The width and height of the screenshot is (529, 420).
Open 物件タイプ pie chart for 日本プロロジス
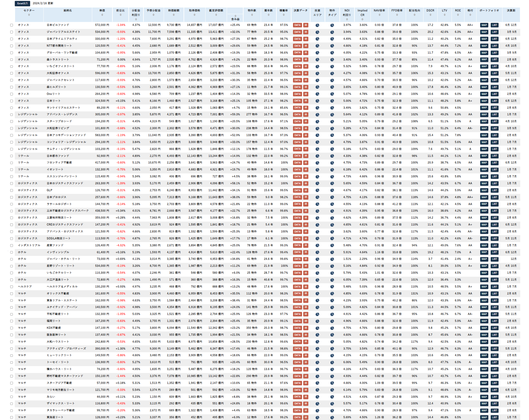[x=332, y=197]
